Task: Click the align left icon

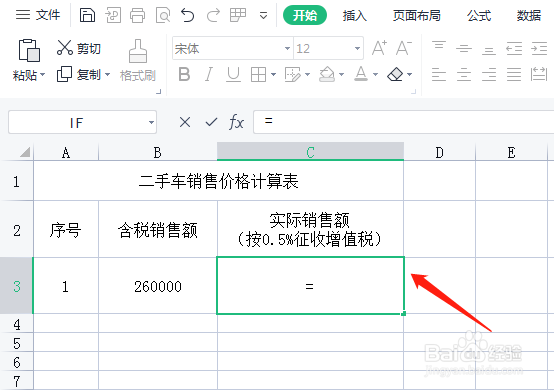Action: (438, 74)
